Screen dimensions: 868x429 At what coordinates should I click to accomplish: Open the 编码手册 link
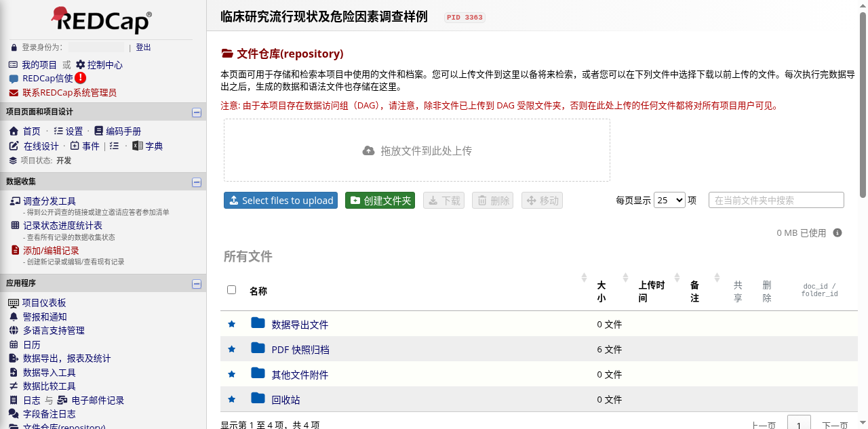[123, 131]
